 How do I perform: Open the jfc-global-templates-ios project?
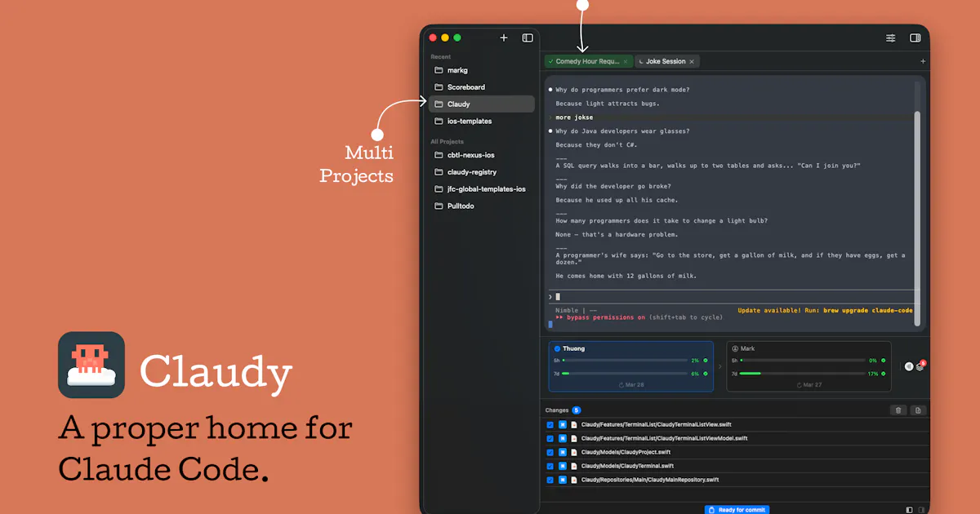click(481, 189)
